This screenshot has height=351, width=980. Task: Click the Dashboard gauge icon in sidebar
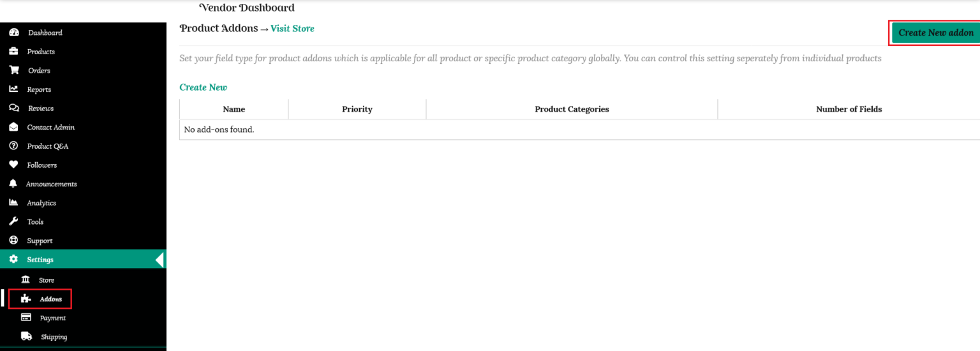(x=14, y=33)
